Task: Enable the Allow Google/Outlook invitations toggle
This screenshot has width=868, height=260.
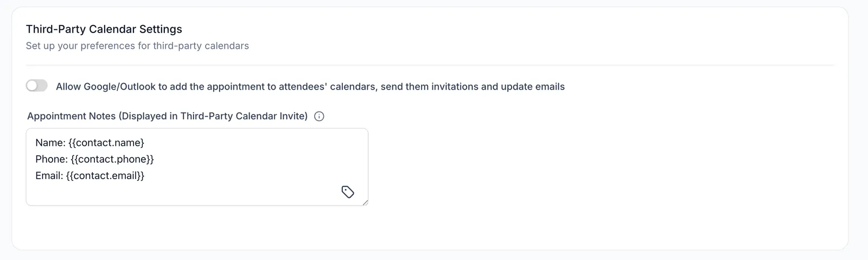Action: [37, 86]
